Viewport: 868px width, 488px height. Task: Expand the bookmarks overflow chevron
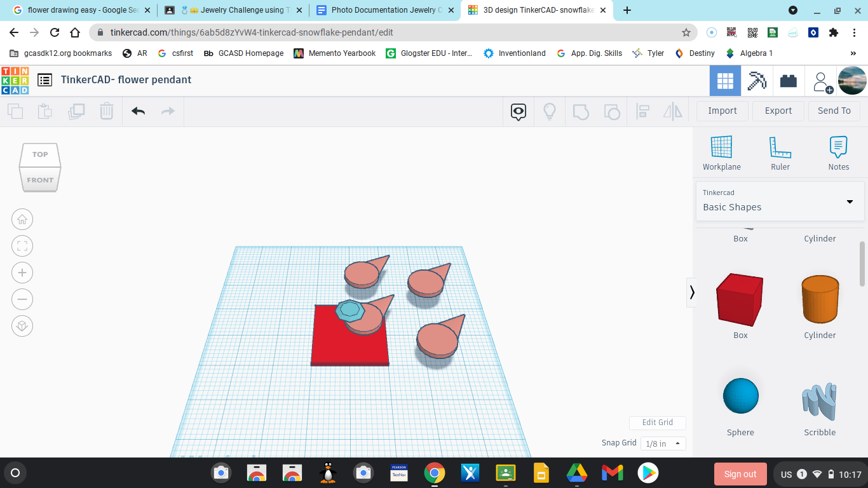pos(853,53)
